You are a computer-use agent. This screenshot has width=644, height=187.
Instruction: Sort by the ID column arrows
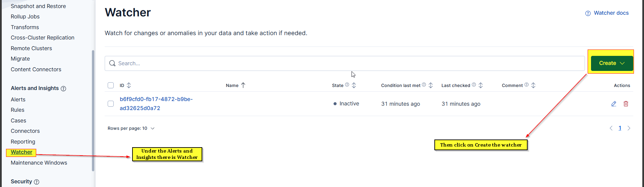point(129,85)
